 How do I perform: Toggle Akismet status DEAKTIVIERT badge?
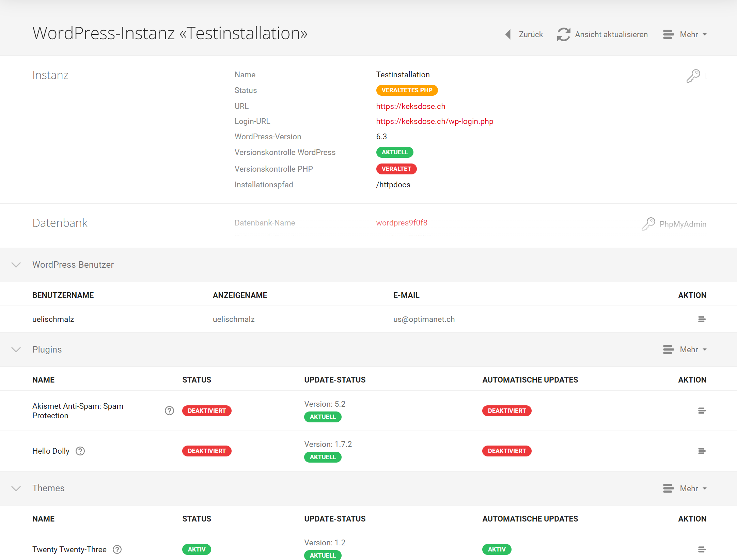click(x=207, y=411)
